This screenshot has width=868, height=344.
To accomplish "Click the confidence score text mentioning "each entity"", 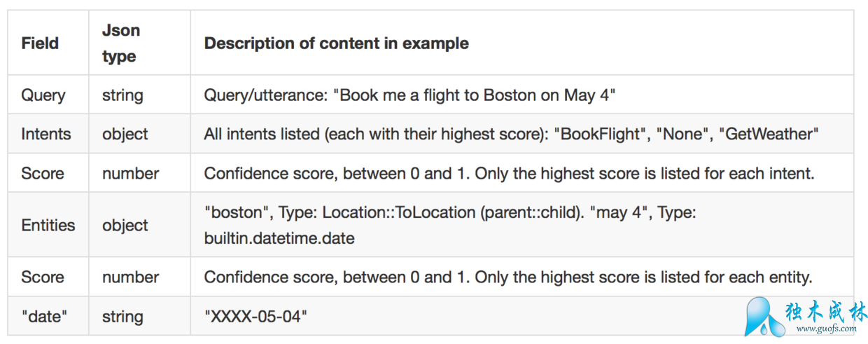I will tap(507, 277).
